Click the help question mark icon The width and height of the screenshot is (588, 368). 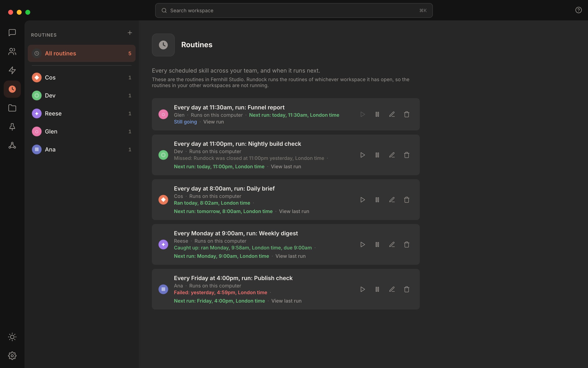(x=578, y=10)
